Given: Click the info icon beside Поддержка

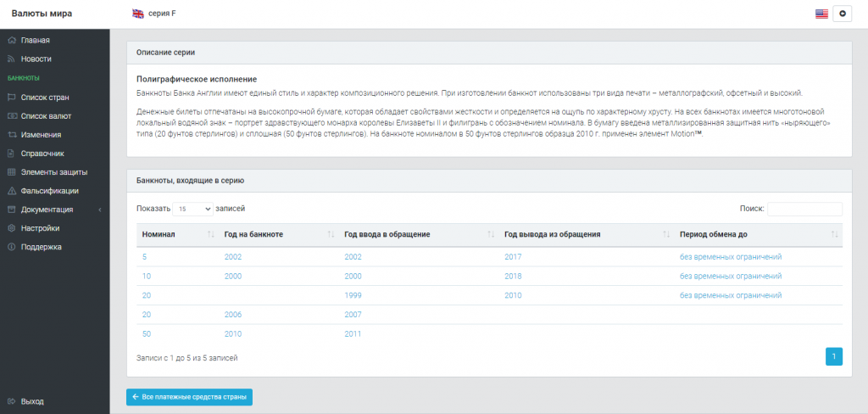Looking at the screenshot, I should point(11,247).
